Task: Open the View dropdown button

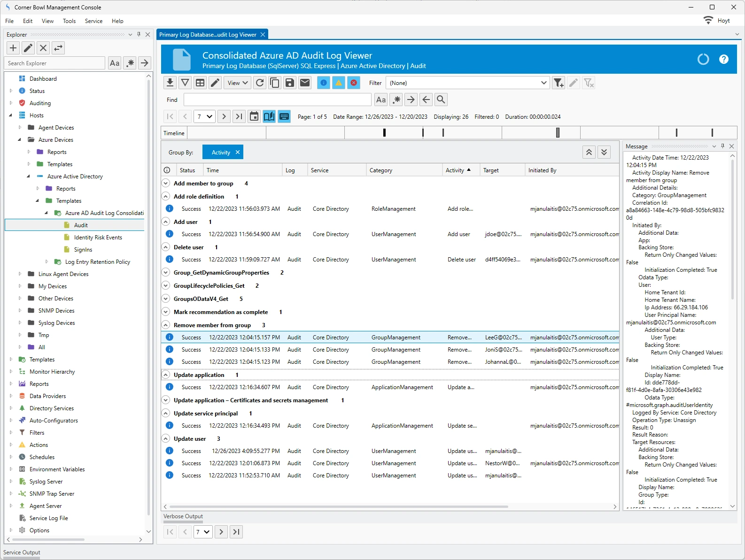Action: [238, 83]
